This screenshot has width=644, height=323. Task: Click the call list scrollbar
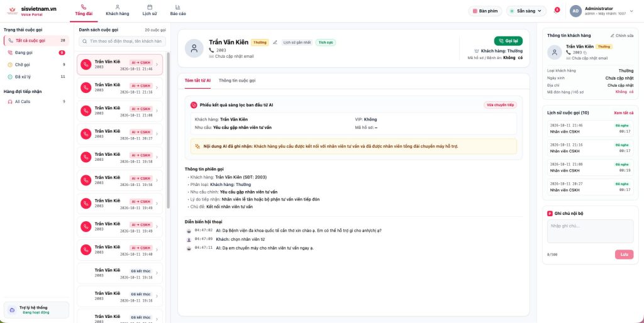(x=168, y=131)
